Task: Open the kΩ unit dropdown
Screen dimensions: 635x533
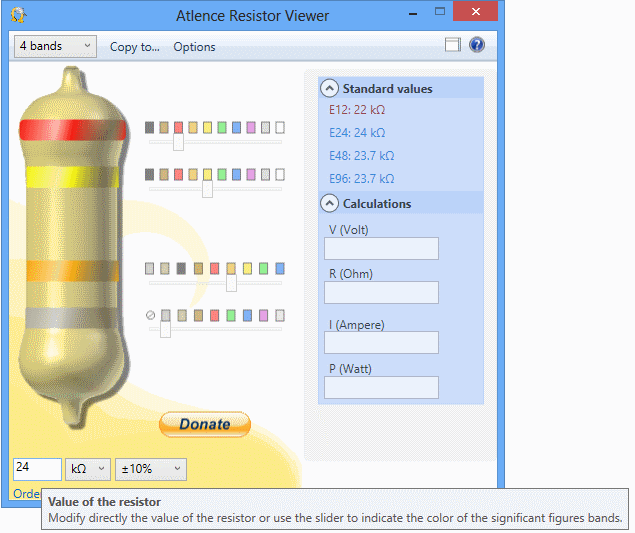Action: pyautogui.click(x=88, y=469)
